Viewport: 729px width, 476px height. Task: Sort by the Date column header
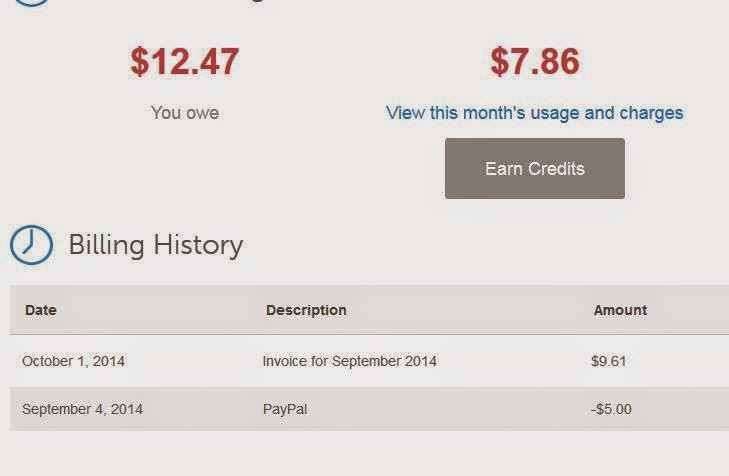(40, 310)
